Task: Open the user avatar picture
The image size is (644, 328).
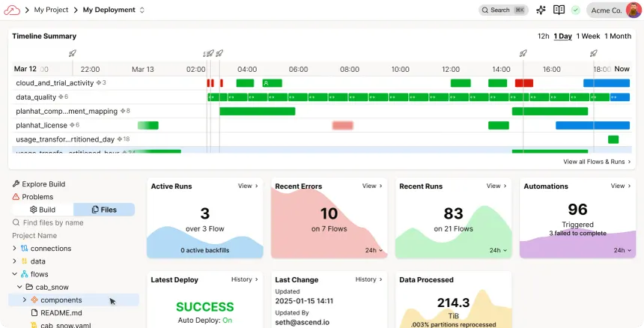Action: [634, 10]
